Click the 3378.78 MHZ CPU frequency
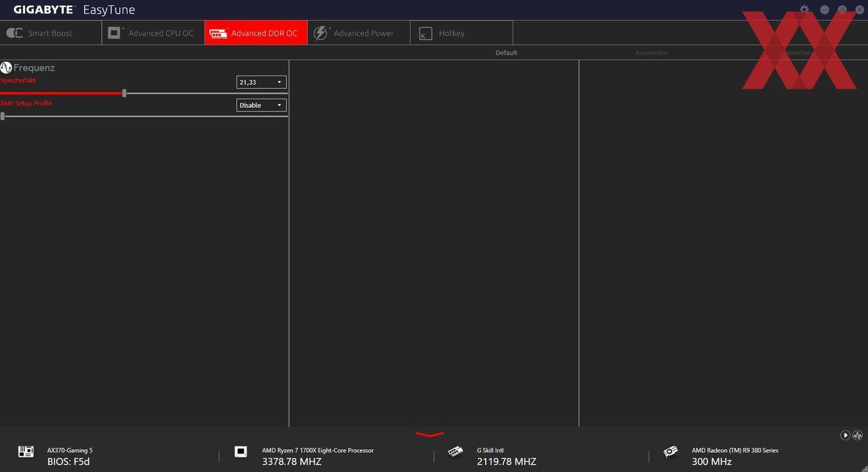Viewport: 868px width, 472px height. (x=292, y=461)
